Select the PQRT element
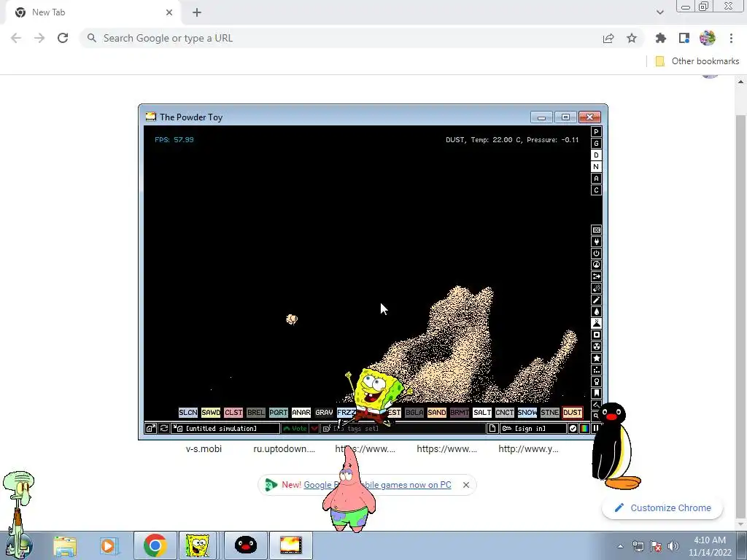747x560 pixels. tap(278, 413)
